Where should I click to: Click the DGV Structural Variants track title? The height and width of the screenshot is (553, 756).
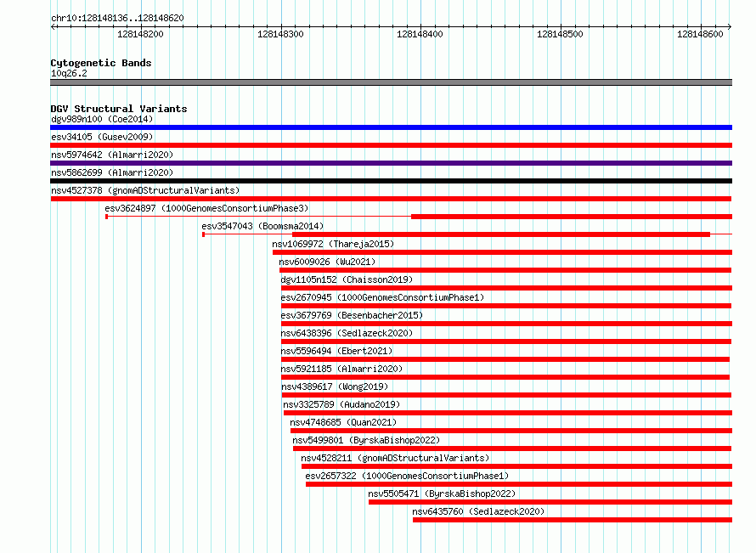119,109
